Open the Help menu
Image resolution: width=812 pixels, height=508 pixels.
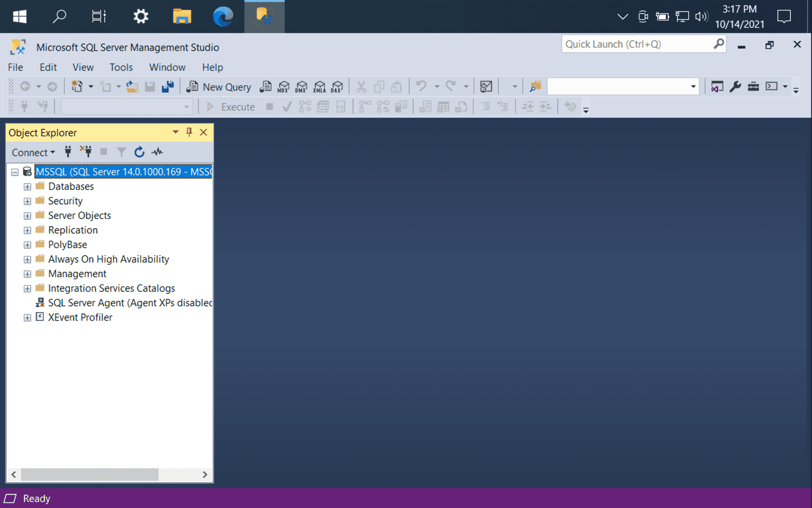pyautogui.click(x=213, y=67)
